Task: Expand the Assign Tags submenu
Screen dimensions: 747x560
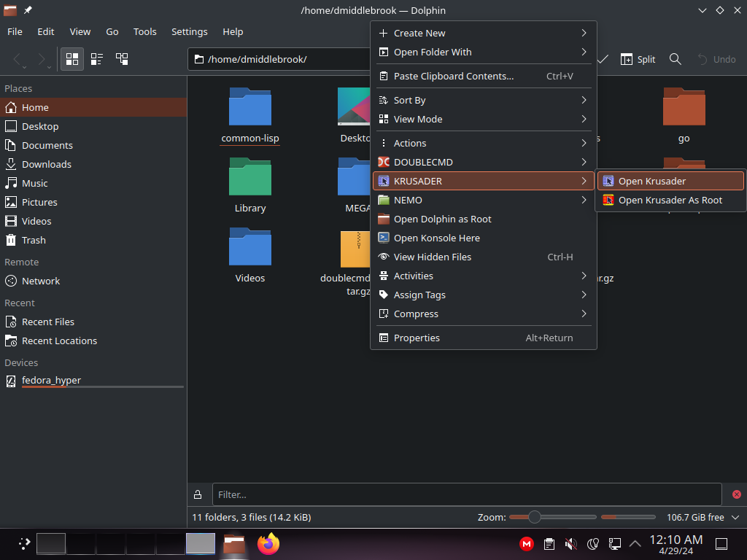Action: pyautogui.click(x=483, y=295)
